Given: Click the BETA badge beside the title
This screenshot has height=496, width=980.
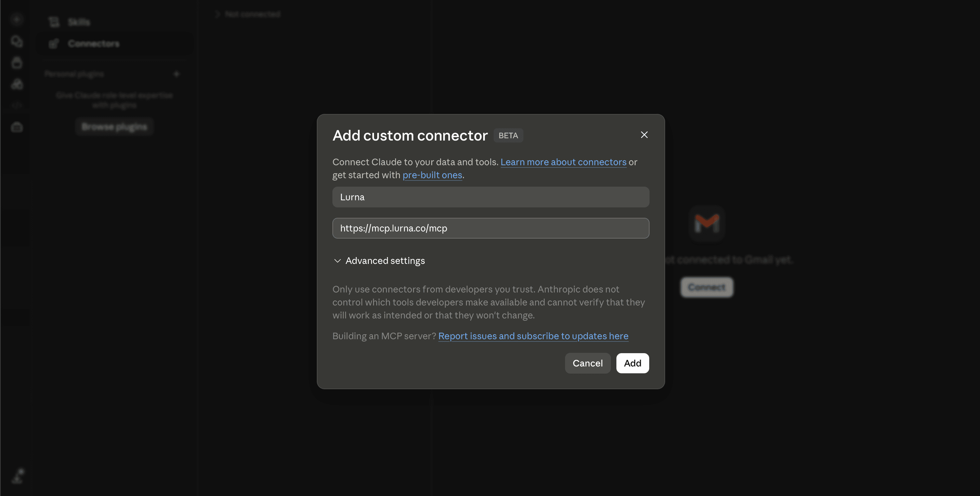Looking at the screenshot, I should click(508, 135).
